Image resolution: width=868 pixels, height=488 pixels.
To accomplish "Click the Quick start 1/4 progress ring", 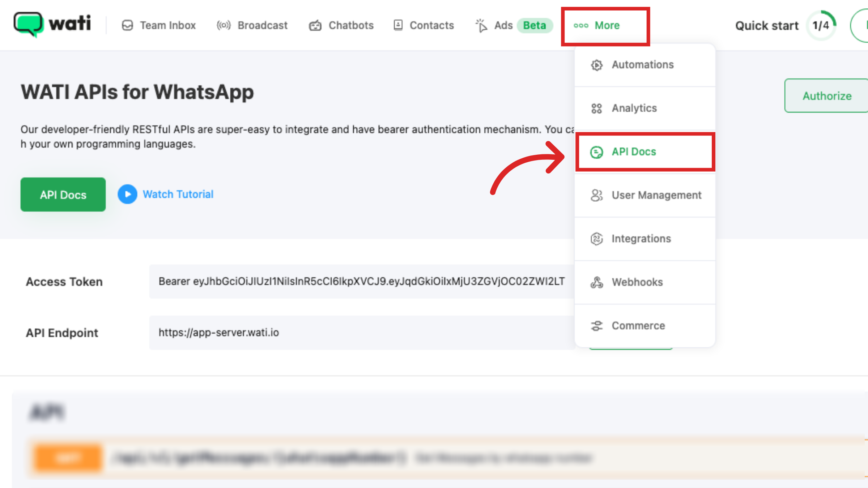I will pyautogui.click(x=821, y=25).
